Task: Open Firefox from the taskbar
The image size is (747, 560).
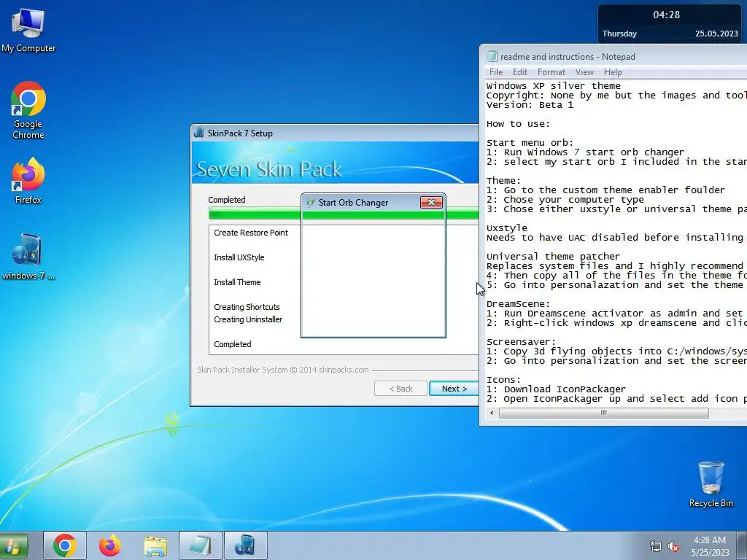Action: tap(109, 545)
